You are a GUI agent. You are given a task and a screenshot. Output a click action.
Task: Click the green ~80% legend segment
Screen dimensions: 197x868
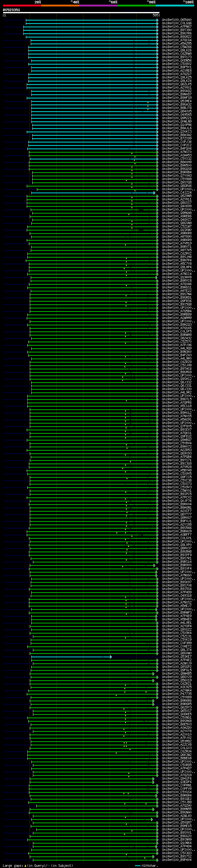coord(136,6)
